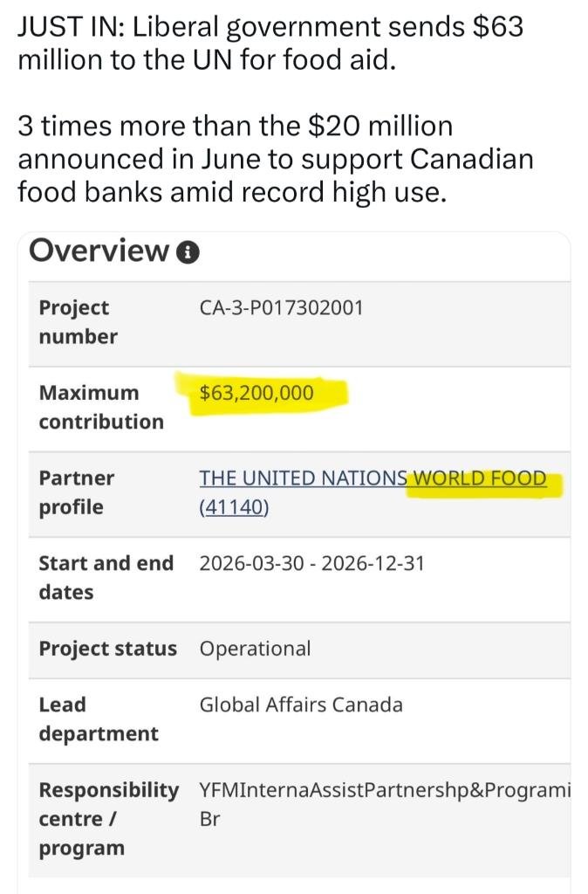The width and height of the screenshot is (588, 894).
Task: Click the embedded Overview screenshot image
Action: tap(294, 563)
